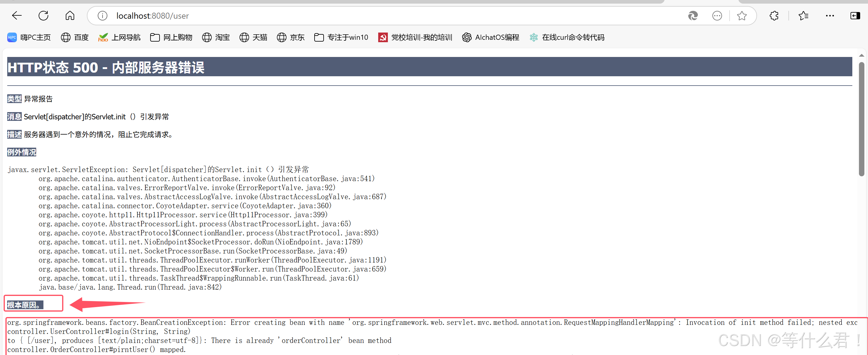
Task: Open 在线curl命令转代码 bookmark
Action: 567,37
